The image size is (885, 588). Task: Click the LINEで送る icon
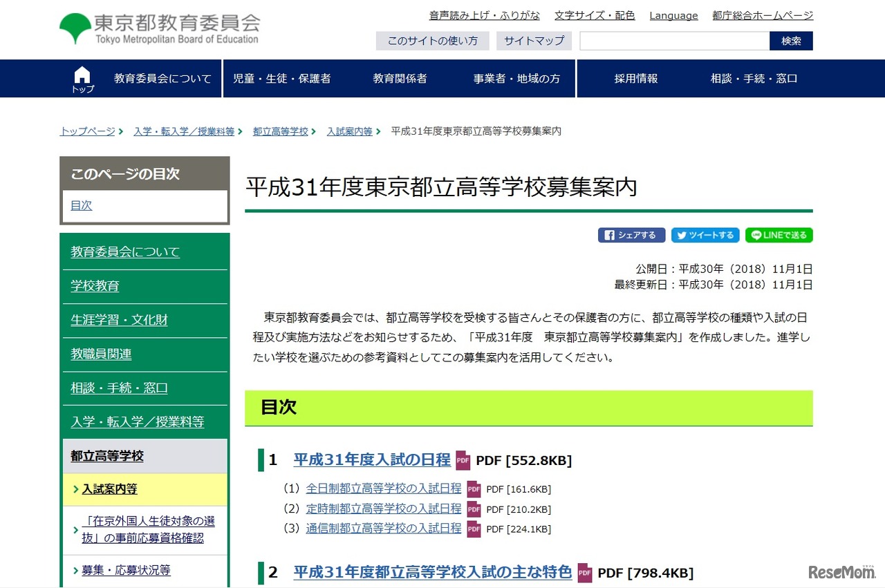click(779, 235)
